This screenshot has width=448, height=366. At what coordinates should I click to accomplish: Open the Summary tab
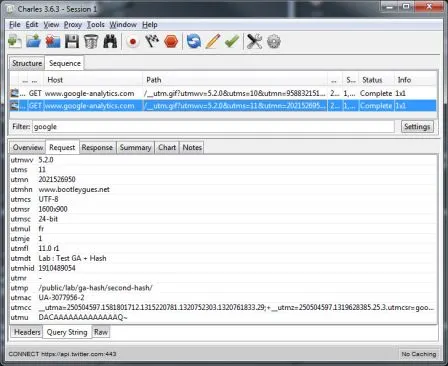[135, 147]
